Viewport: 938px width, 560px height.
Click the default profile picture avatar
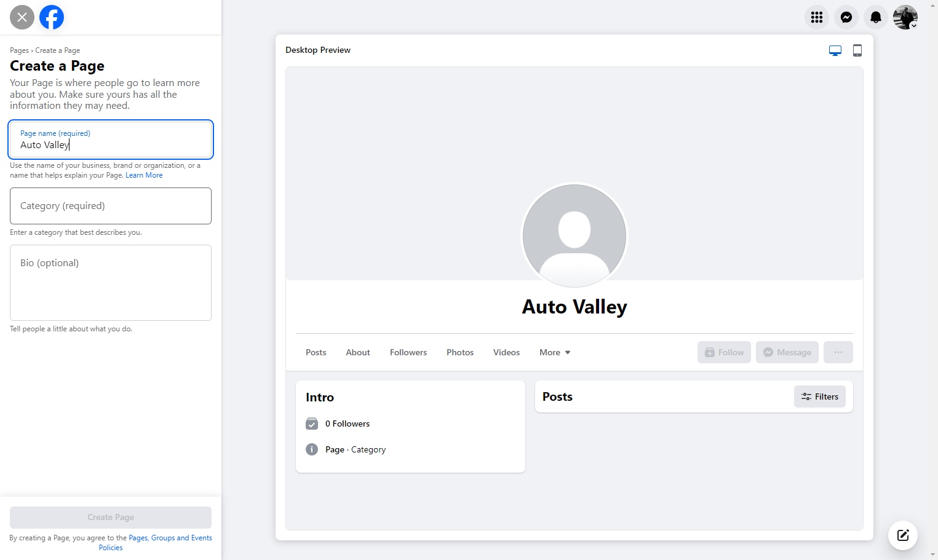tap(574, 236)
